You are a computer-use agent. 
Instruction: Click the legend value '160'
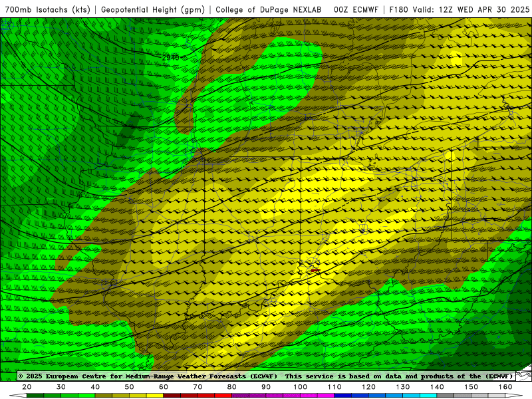(505, 387)
